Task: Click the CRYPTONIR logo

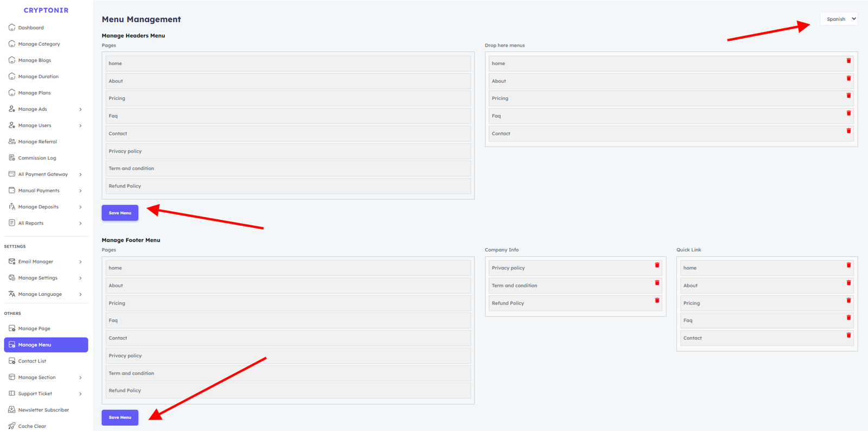Action: (x=46, y=10)
